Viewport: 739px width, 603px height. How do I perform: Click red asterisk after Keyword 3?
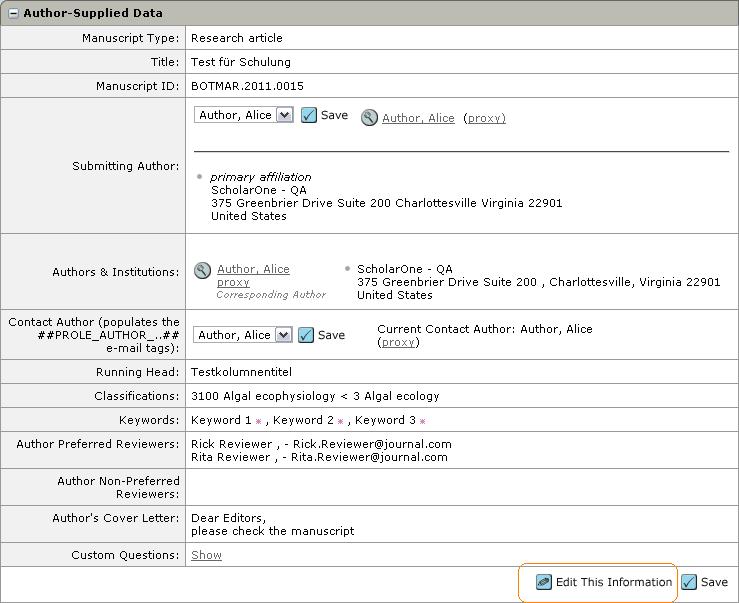pos(422,421)
